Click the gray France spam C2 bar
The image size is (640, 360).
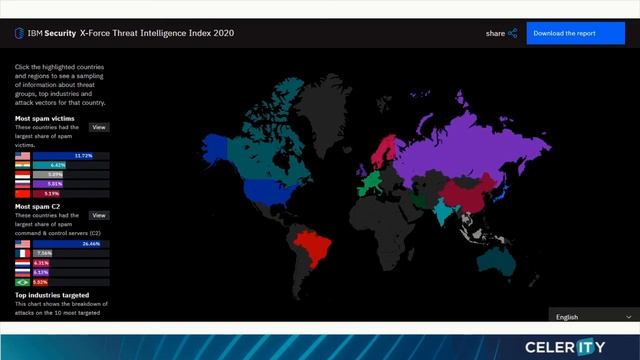[x=42, y=253]
